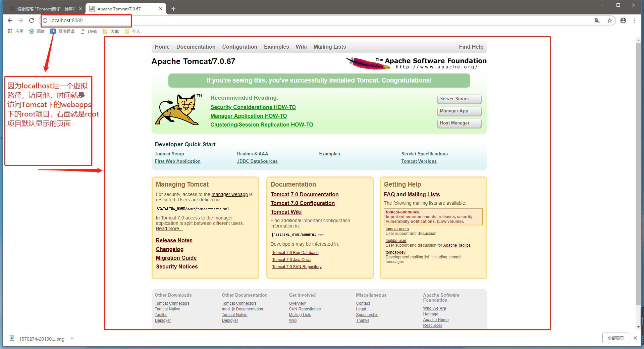Open Tomcat 7.0 JavaDocs link
This screenshot has width=644, height=349.
[291, 260]
